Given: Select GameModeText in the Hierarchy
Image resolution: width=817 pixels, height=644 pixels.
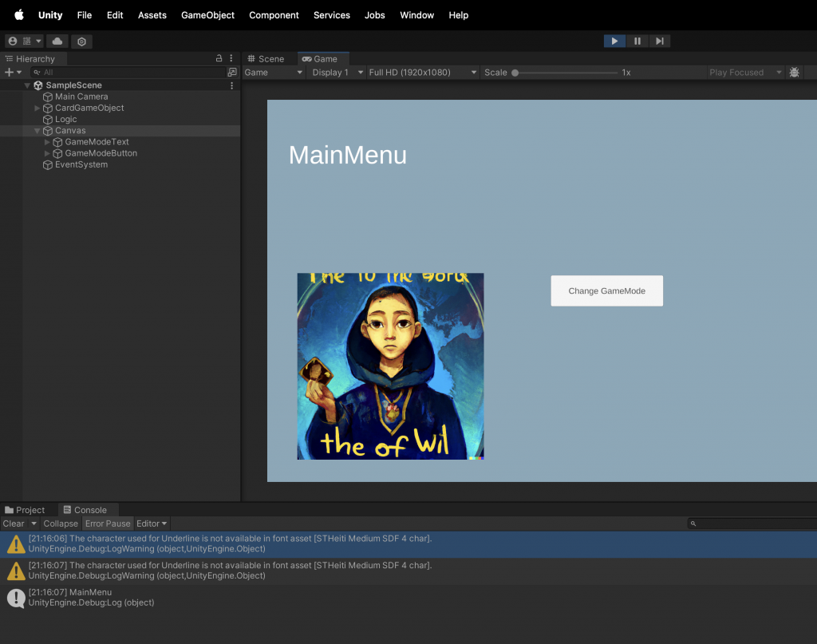Looking at the screenshot, I should [97, 142].
